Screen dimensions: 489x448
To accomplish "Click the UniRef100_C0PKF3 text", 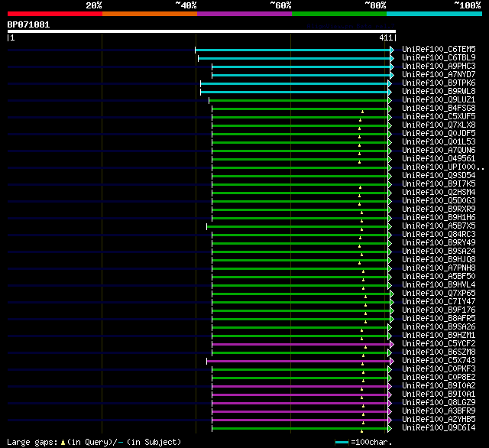I will click(439, 369).
